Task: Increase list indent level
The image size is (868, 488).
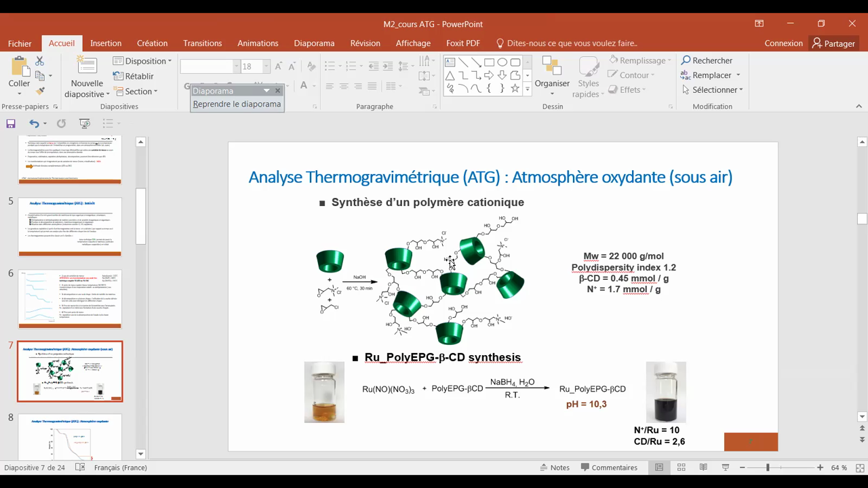Action: pyautogui.click(x=387, y=66)
